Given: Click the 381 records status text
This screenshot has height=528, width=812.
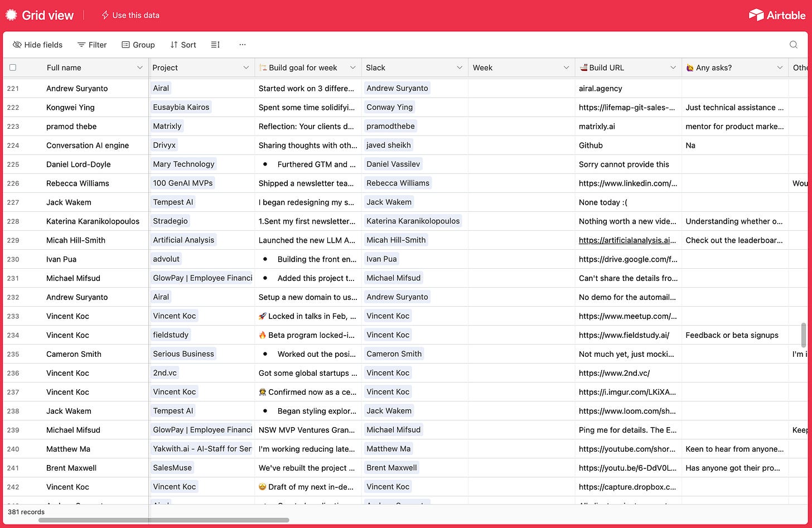Looking at the screenshot, I should click(x=26, y=512).
